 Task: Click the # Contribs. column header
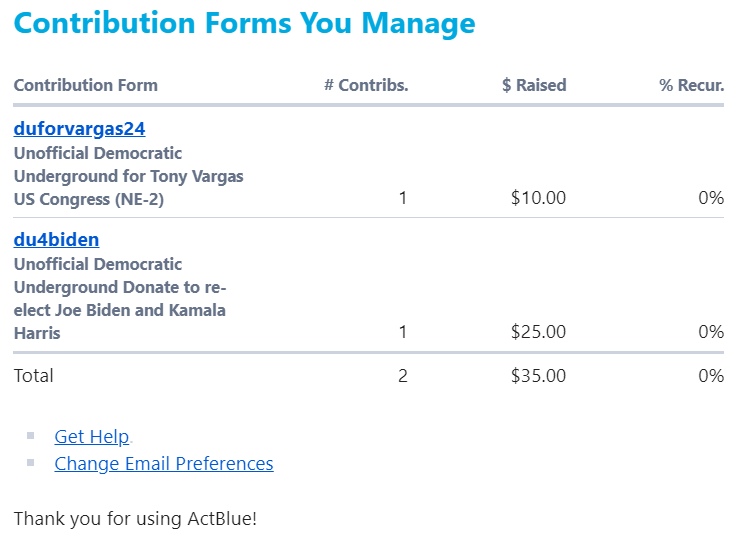[366, 85]
